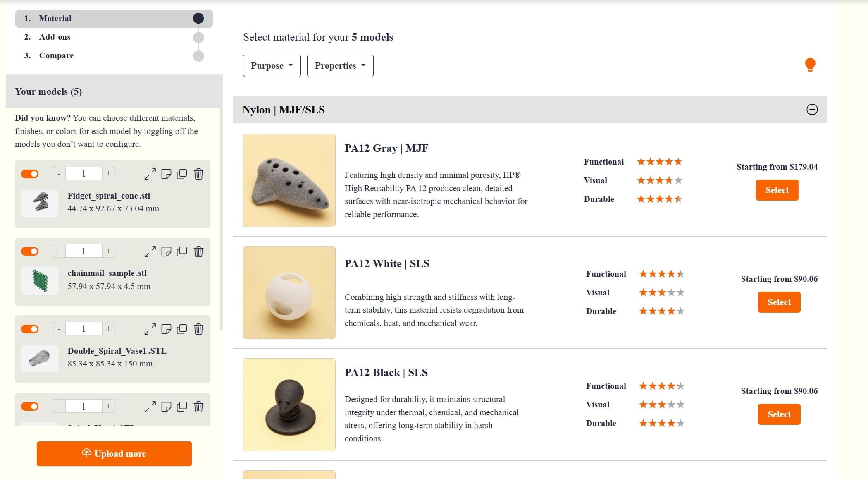Open the Compare step

click(x=56, y=55)
